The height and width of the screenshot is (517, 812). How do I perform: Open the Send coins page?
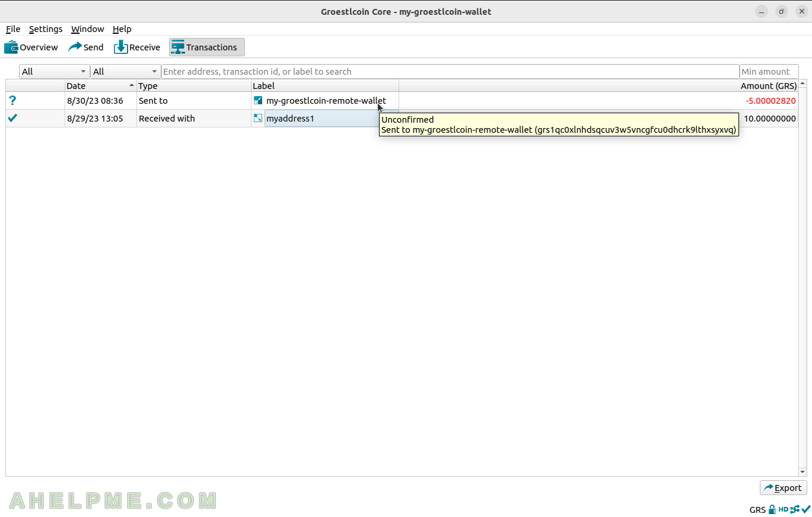[x=86, y=47]
